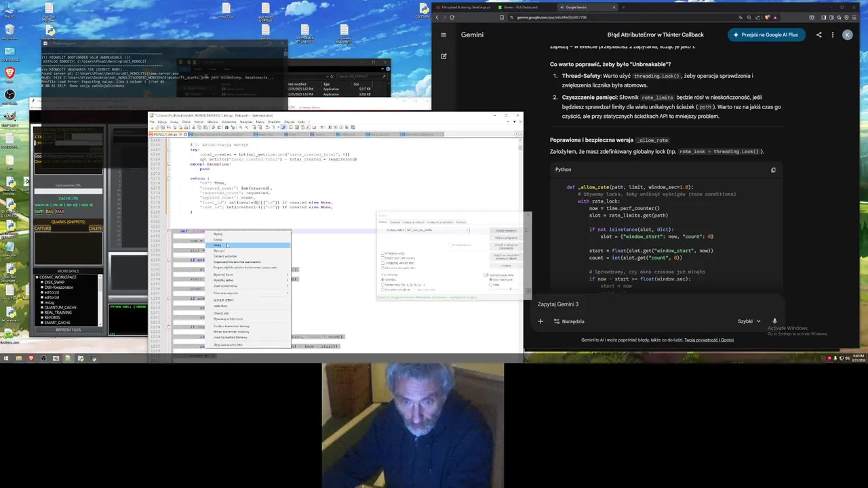Go back in the browser

437,17
